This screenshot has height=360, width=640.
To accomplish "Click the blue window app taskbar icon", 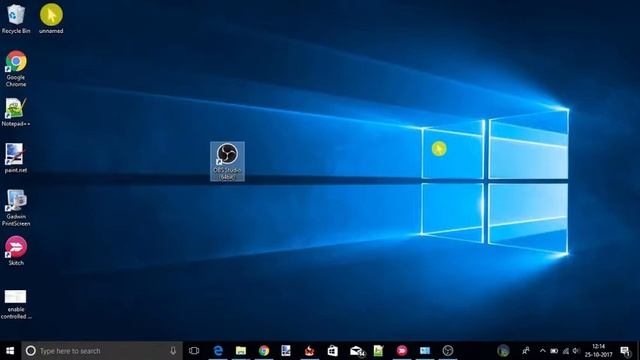I will pyautogui.click(x=425, y=351).
